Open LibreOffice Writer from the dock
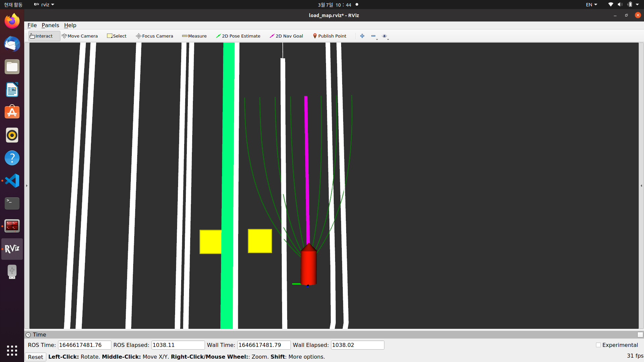 tap(12, 89)
